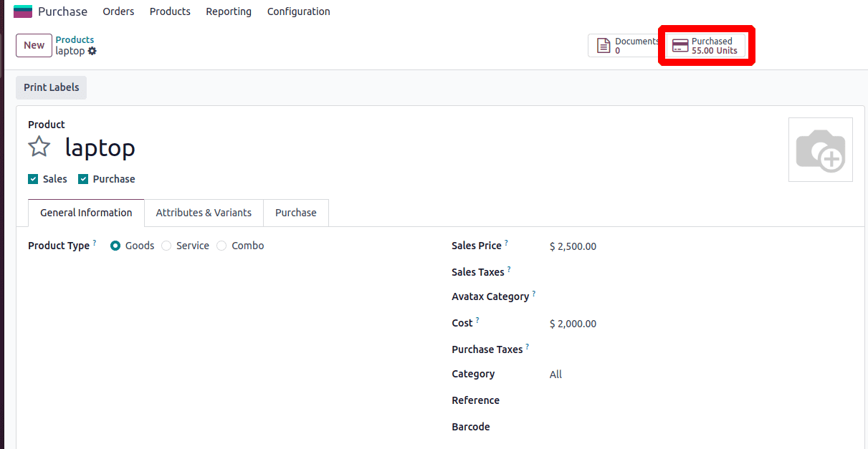The width and height of the screenshot is (868, 449).
Task: Open the Purchased 55.00 Units button
Action: 706,46
